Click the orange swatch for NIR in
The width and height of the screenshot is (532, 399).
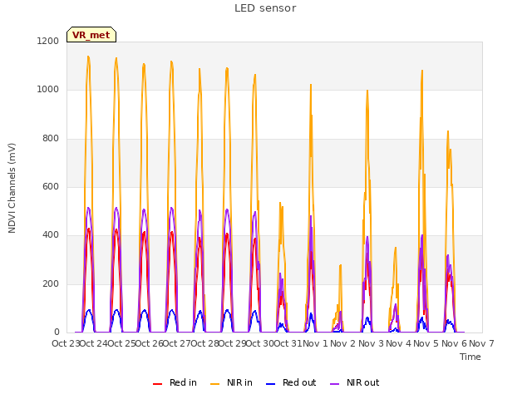point(215,384)
